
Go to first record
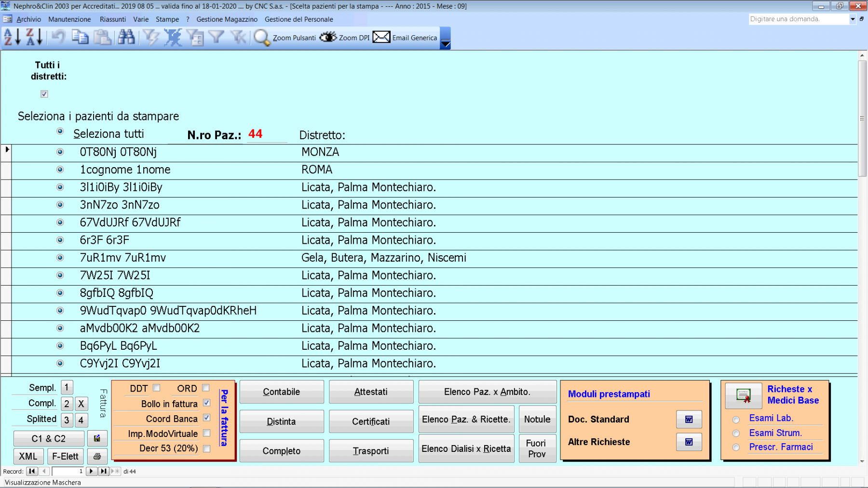(32, 471)
